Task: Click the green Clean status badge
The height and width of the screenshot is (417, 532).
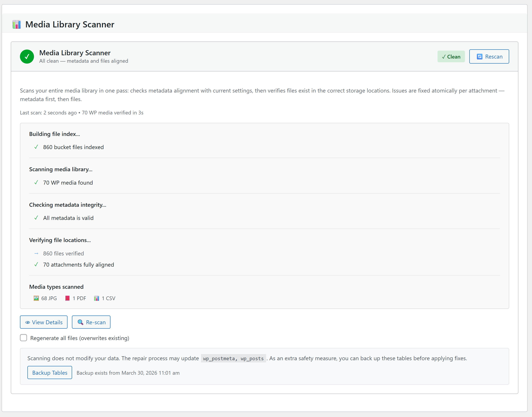Action: tap(451, 57)
